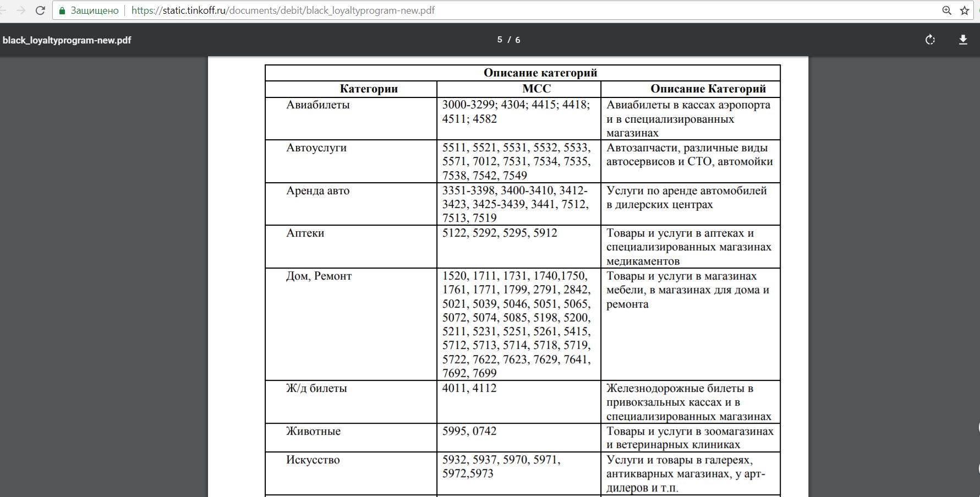Reload the page with the refresh icon

40,10
